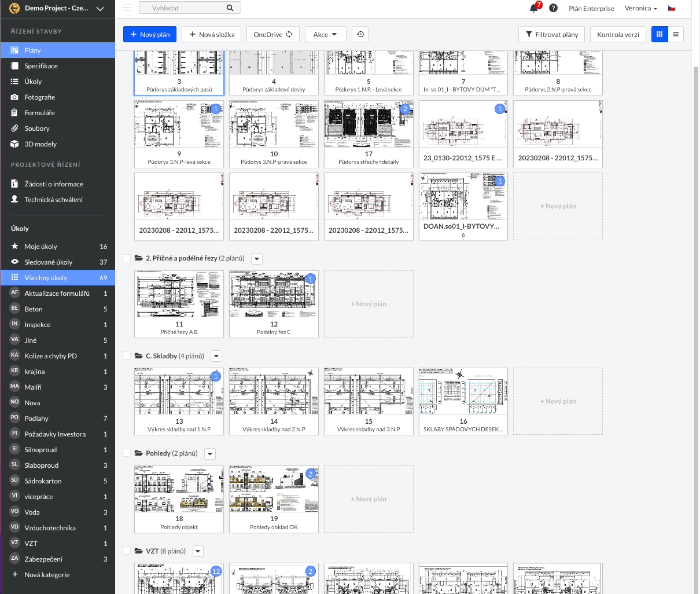Open plan 12 Podélný řez C thumbnail
The image size is (700, 594).
[274, 304]
